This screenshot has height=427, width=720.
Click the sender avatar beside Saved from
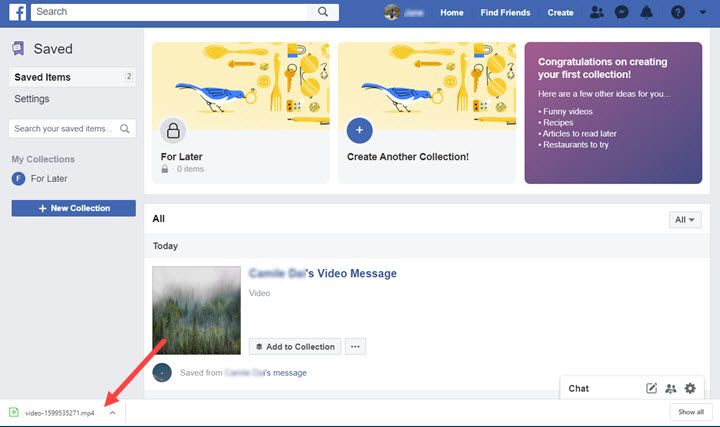(x=162, y=372)
